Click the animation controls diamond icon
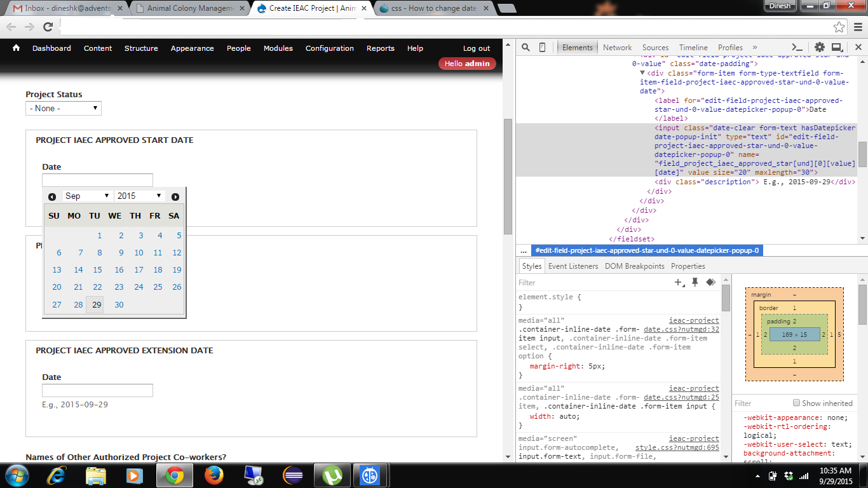The height and width of the screenshot is (488, 868). point(710,282)
